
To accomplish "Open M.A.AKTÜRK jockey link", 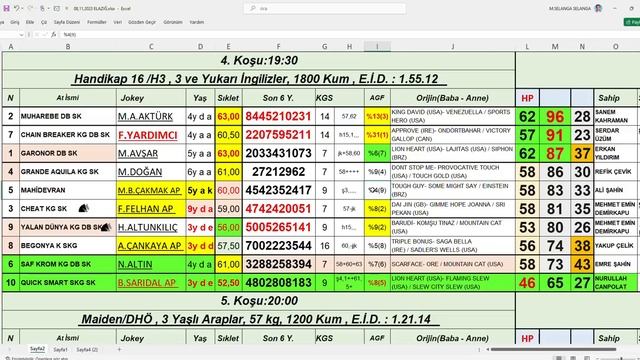I will point(145,117).
